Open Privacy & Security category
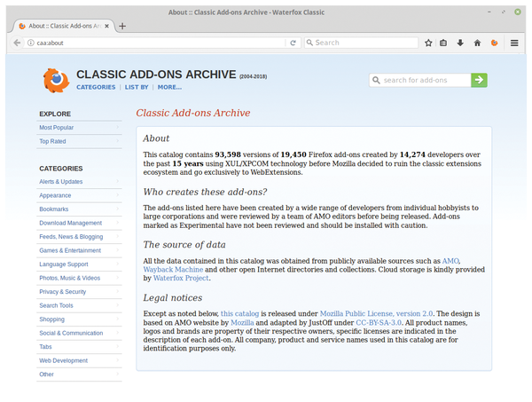This screenshot has width=532, height=402. [79, 292]
